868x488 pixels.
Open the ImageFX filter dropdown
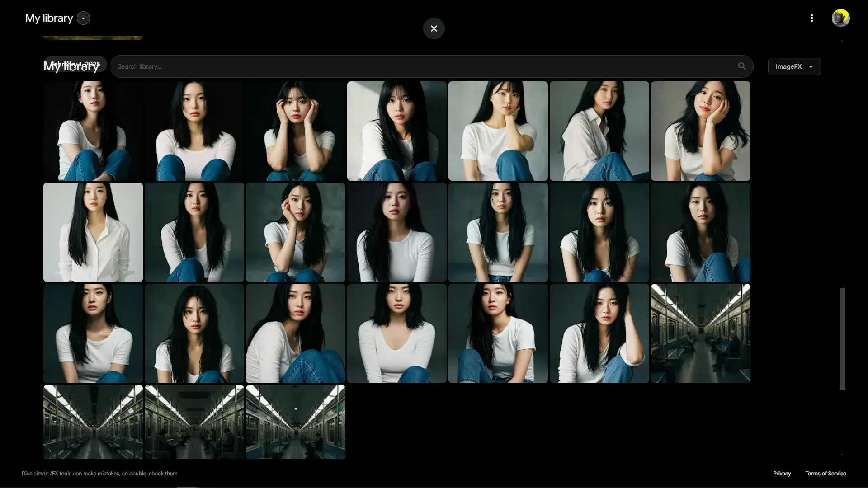pyautogui.click(x=794, y=66)
